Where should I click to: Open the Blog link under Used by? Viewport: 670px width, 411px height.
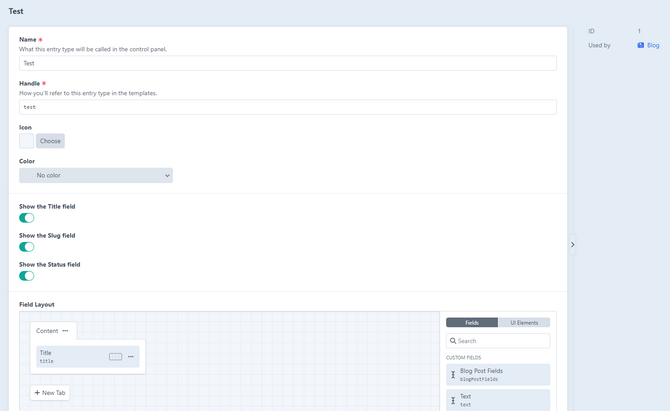653,45
